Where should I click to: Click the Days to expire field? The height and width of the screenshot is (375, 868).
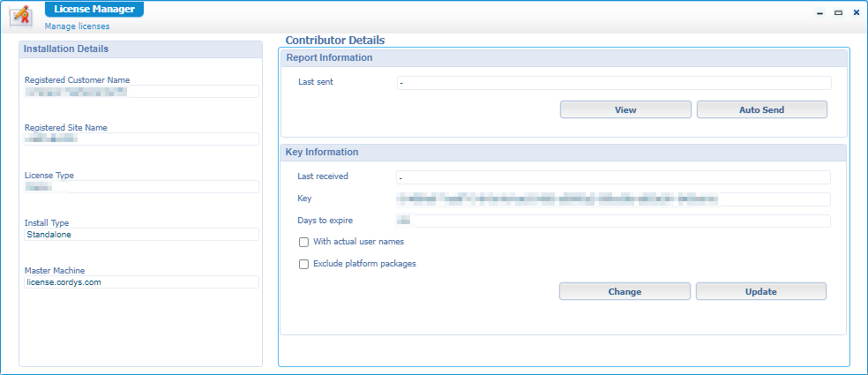[613, 221]
